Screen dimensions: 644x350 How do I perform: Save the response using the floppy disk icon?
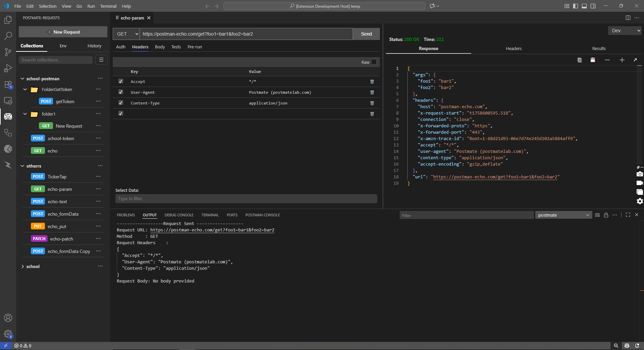(x=593, y=60)
